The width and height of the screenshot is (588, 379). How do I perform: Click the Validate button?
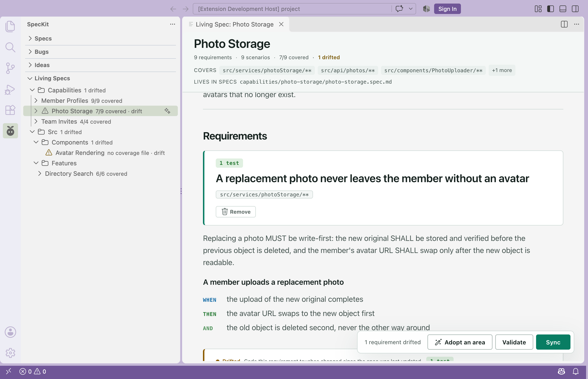click(514, 342)
